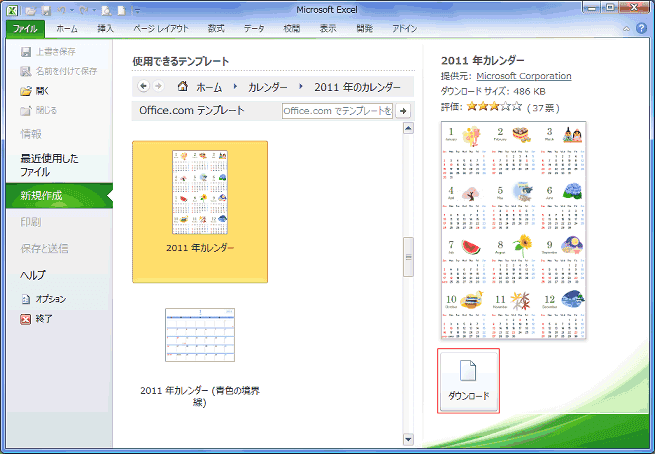Click the Undo icon in Quick Access Toolbar
Screen dimensions: 655x454
pos(61,10)
